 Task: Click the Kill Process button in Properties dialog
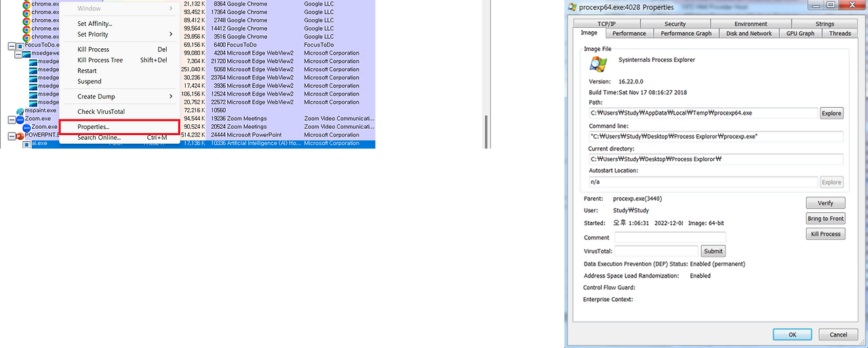[x=825, y=234]
